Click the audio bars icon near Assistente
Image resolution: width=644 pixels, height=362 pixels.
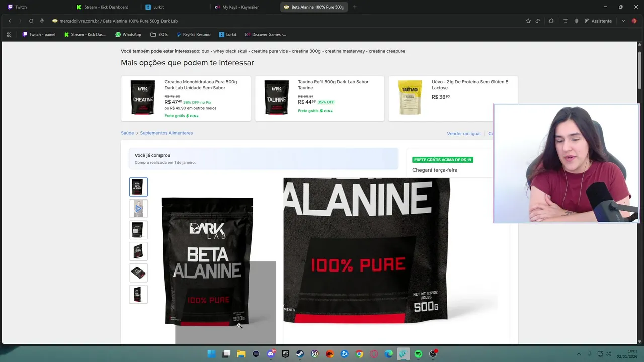pyautogui.click(x=576, y=21)
